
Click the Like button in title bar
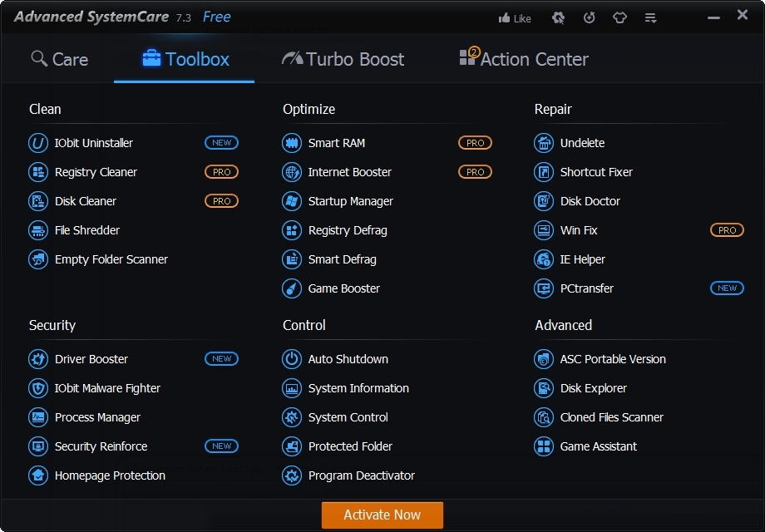(x=515, y=18)
